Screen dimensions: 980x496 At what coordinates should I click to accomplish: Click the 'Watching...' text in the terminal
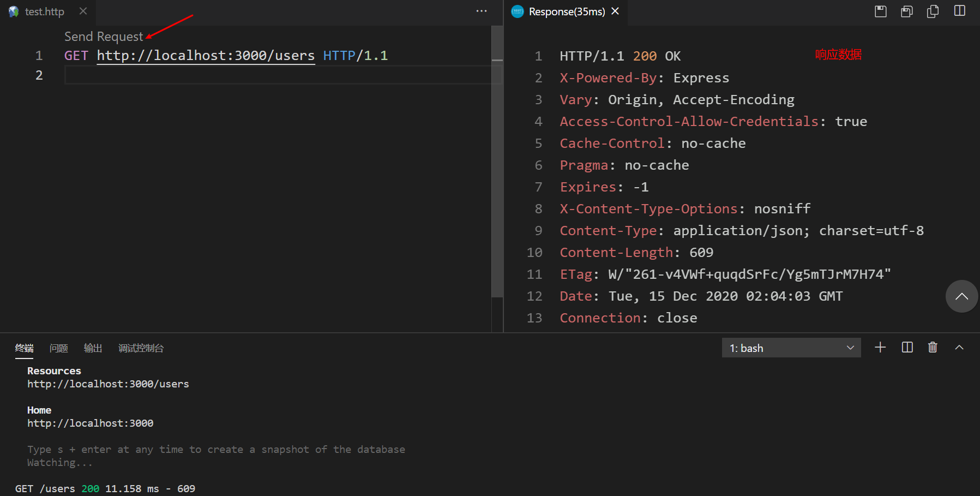coord(60,463)
